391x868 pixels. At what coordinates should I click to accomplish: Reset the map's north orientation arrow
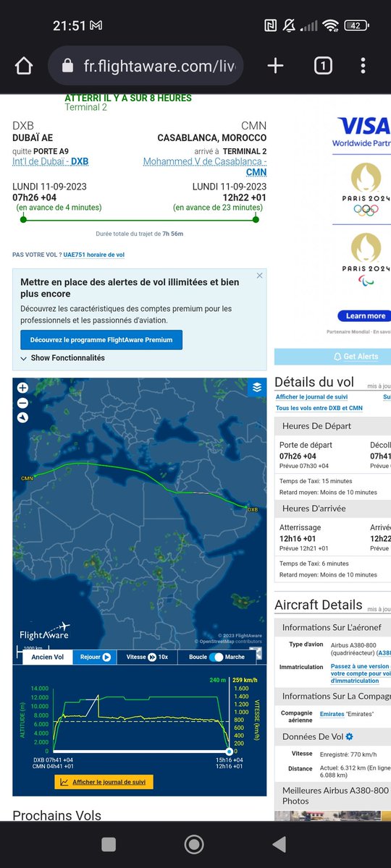(22, 417)
